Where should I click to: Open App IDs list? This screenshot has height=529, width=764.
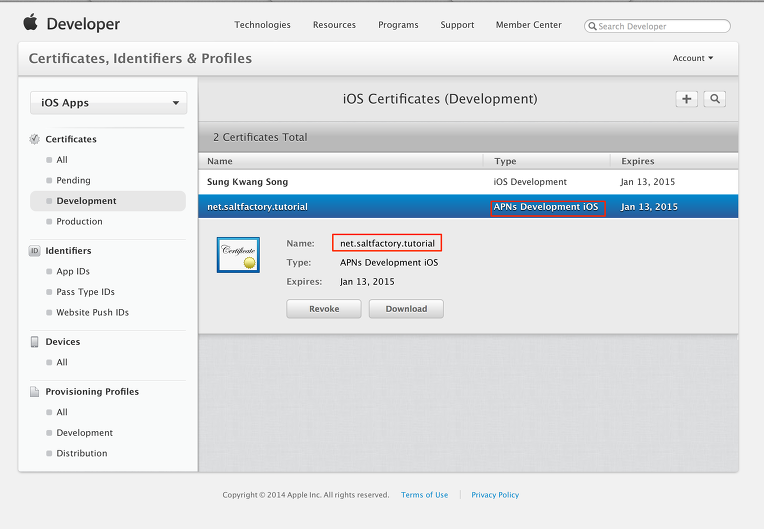click(x=73, y=271)
